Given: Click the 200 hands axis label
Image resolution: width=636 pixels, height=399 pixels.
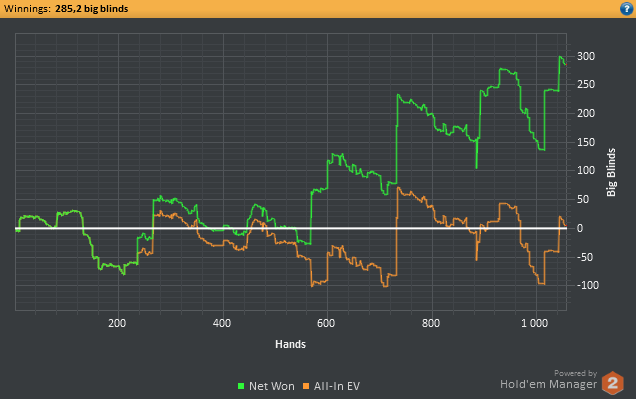Looking at the screenshot, I should [117, 323].
